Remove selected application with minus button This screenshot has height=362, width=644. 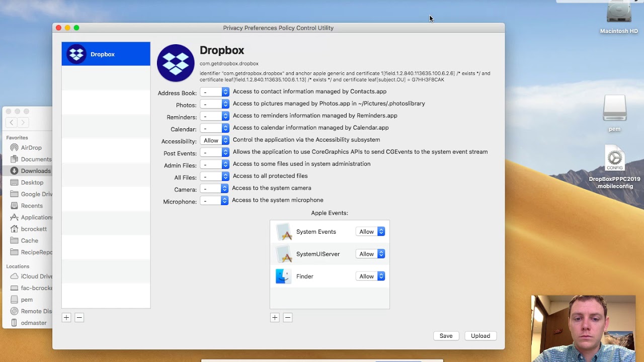(79, 317)
